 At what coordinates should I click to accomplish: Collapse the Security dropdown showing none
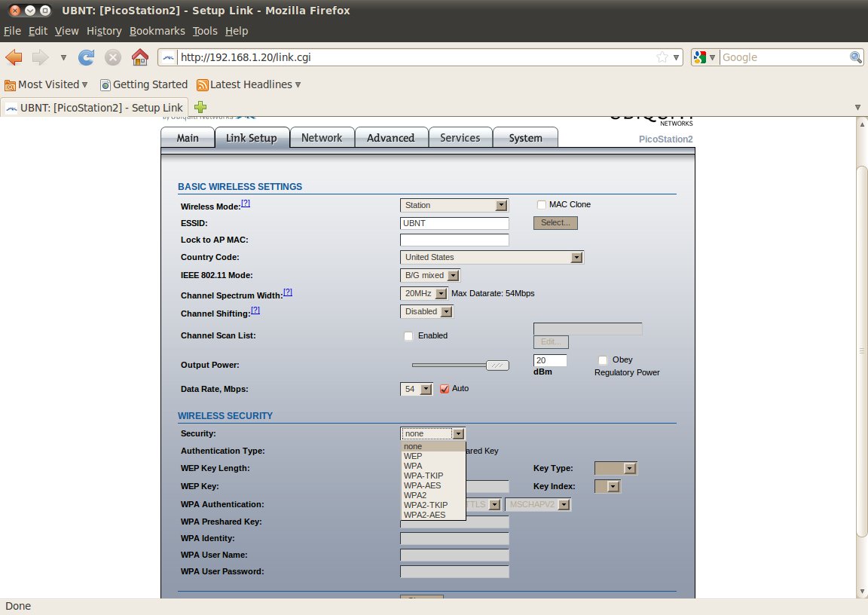433,433
